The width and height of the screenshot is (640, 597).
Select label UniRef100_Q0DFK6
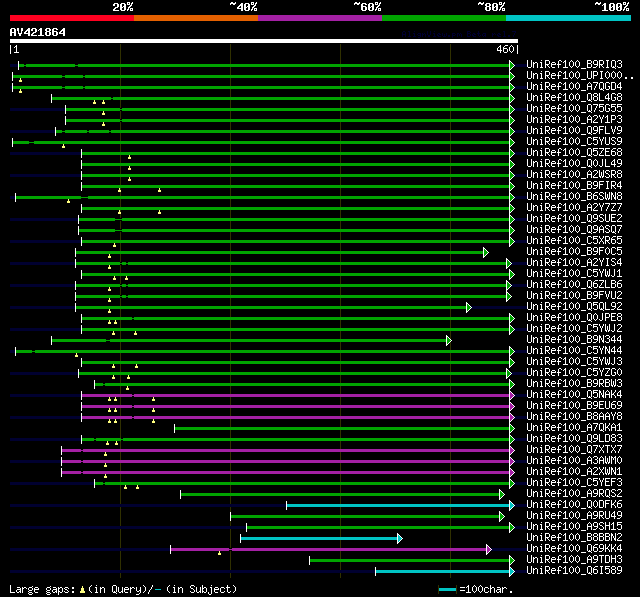coord(574,505)
